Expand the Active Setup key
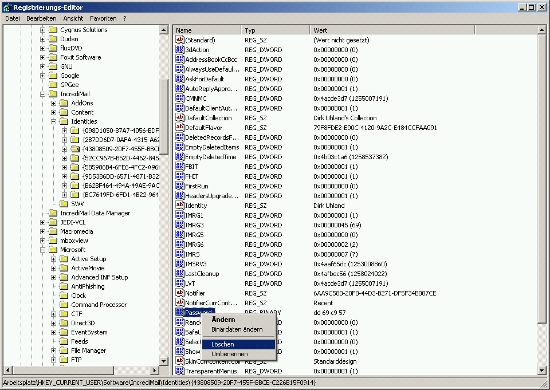Image resolution: width=550 pixels, height=390 pixels. pyautogui.click(x=53, y=259)
